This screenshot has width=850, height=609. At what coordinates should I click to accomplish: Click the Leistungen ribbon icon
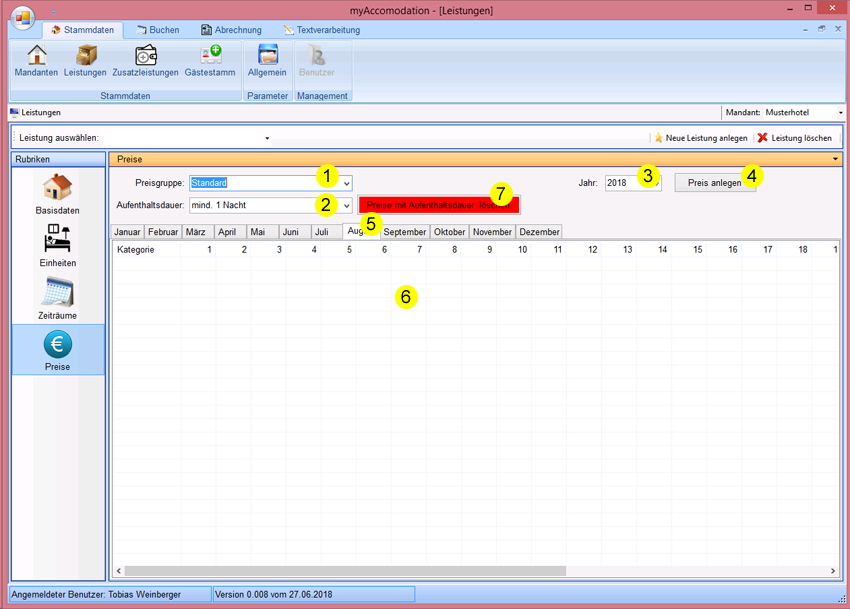click(85, 61)
